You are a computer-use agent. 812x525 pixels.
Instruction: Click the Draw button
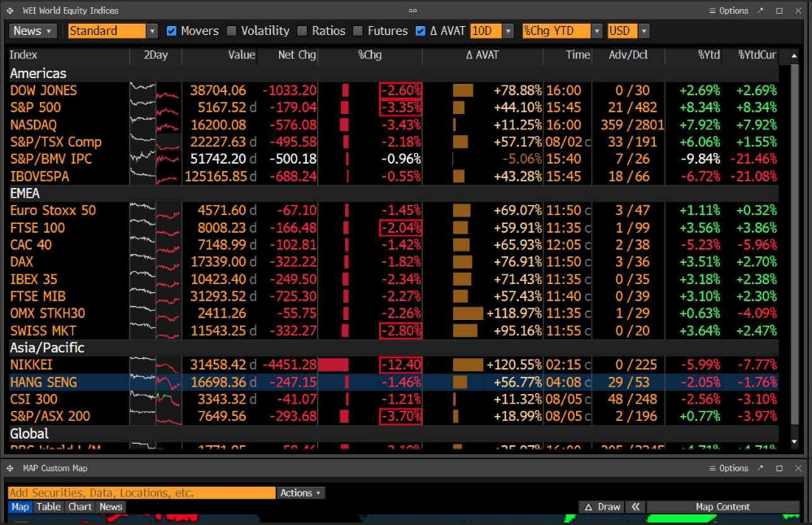(602, 507)
